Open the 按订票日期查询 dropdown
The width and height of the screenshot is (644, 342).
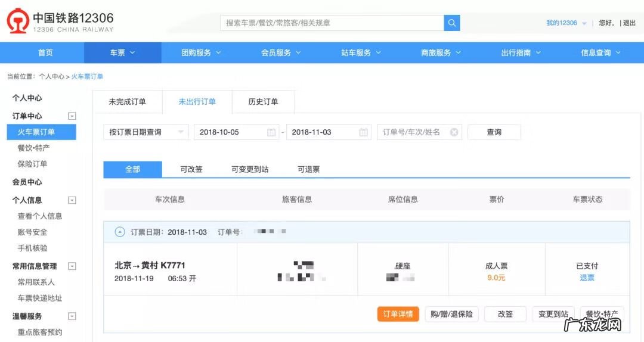(x=146, y=132)
